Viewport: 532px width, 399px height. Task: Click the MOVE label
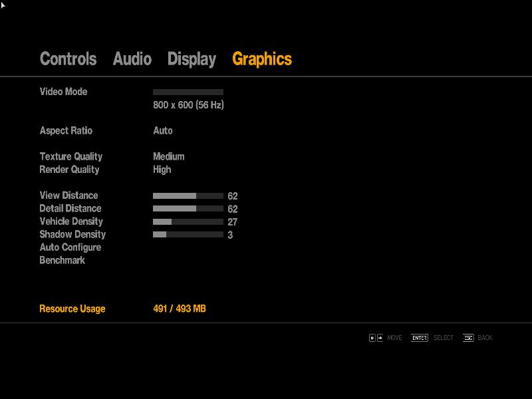394,338
